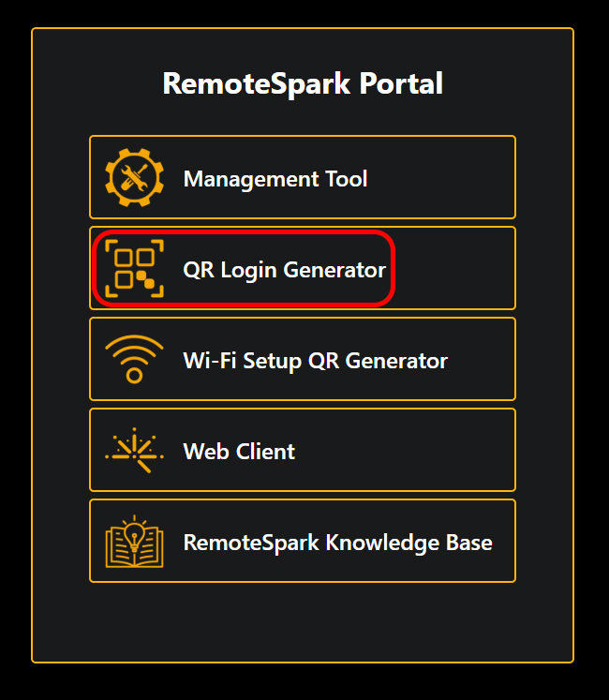Click the book with lightbulb icon

pos(134,541)
